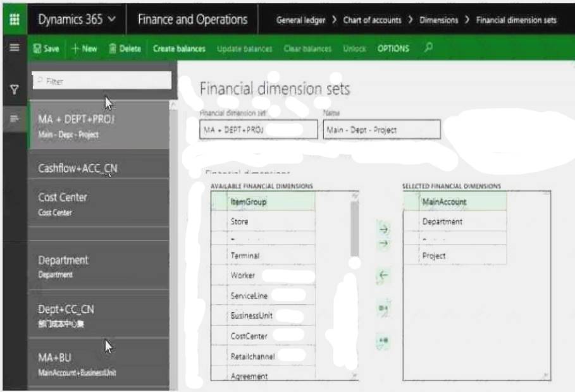Click the Filter search field
The height and width of the screenshot is (392, 575).
[101, 81]
